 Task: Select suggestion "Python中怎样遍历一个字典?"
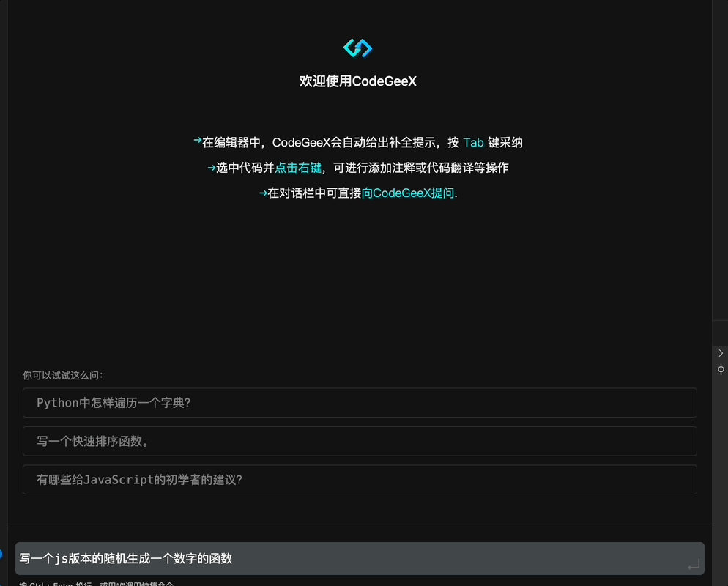360,403
